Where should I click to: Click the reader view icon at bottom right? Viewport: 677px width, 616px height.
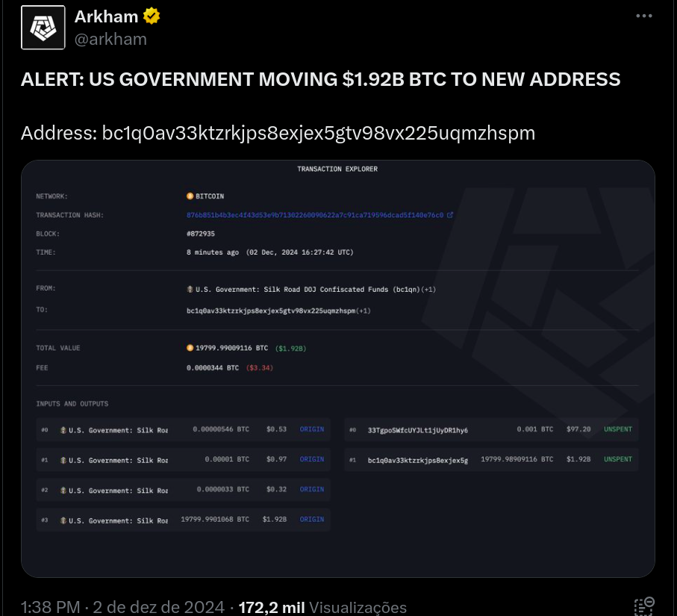click(x=644, y=606)
